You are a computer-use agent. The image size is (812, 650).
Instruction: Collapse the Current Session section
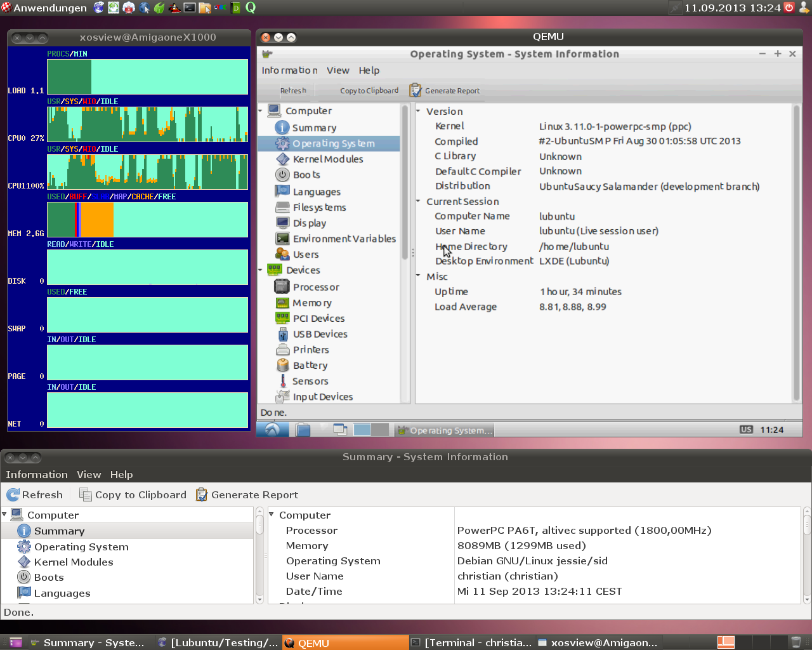[419, 201]
